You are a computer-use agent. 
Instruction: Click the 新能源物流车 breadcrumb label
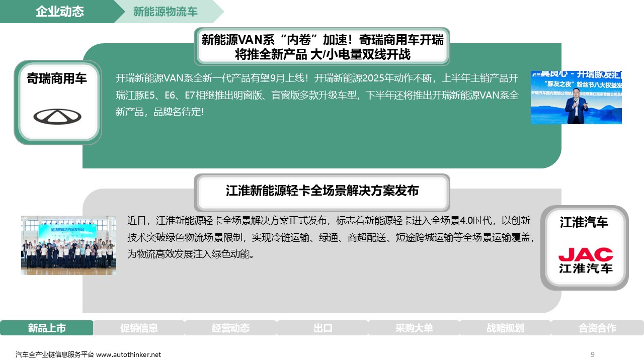coord(165,12)
